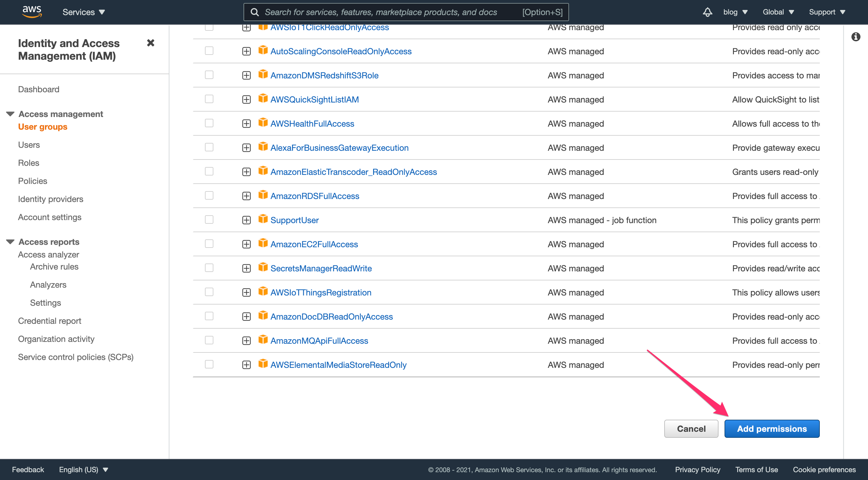Open Archive rules under Access analyzer
The width and height of the screenshot is (868, 480).
click(x=54, y=267)
